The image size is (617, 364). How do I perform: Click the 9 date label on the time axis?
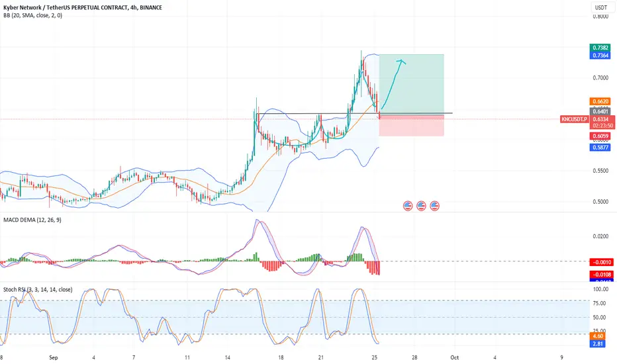(x=561, y=357)
